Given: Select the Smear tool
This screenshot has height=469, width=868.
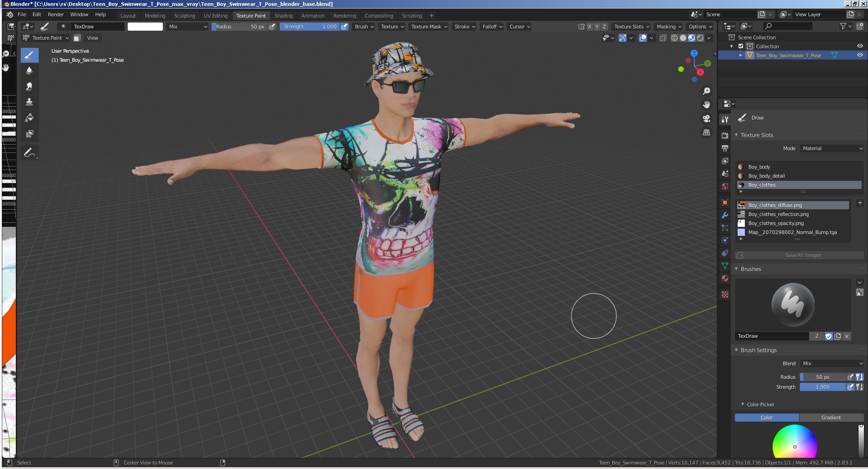Looking at the screenshot, I should point(29,87).
